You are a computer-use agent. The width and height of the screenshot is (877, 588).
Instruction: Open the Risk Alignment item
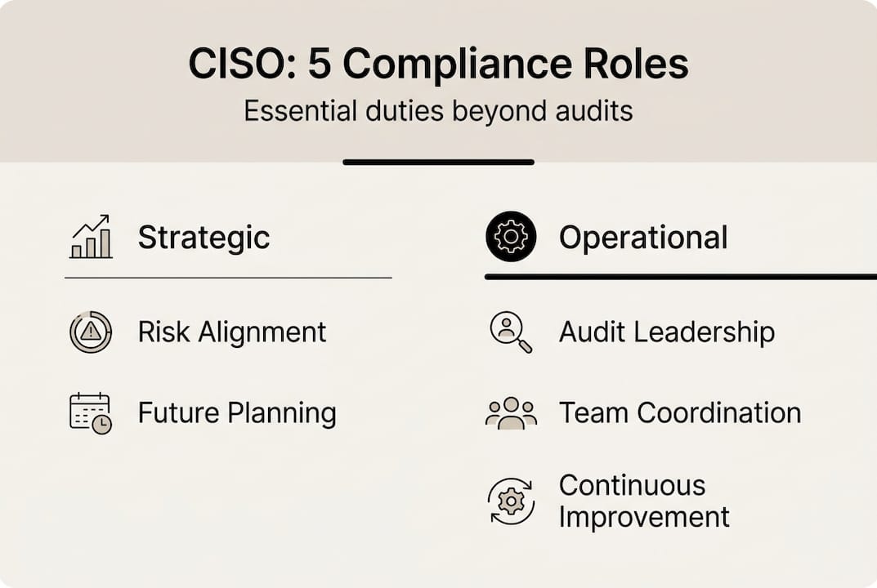coord(231,332)
